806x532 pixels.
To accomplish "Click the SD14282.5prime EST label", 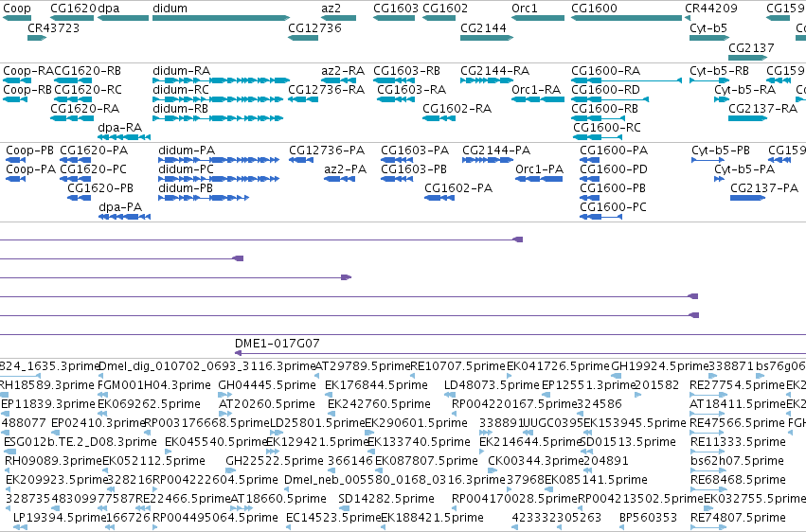I will (386, 499).
